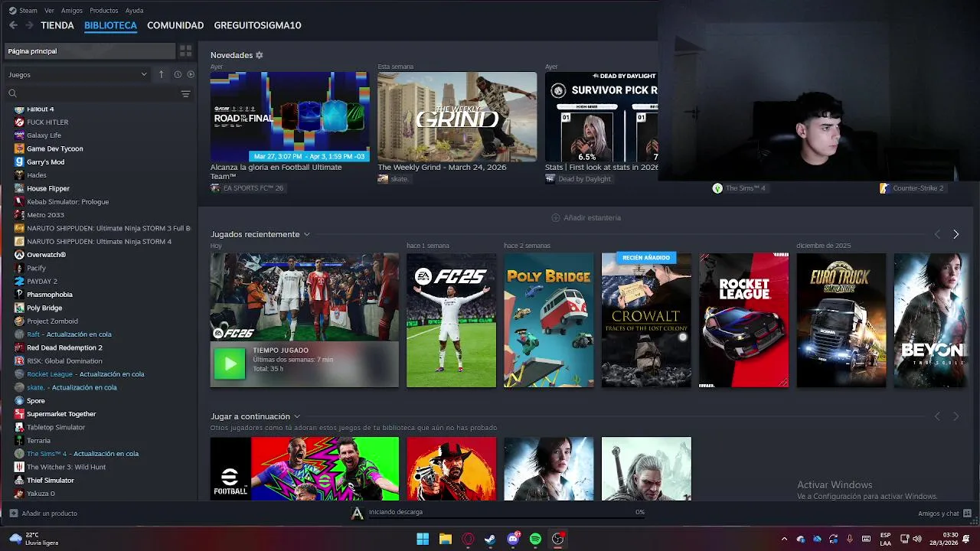The height and width of the screenshot is (551, 980).
Task: Open The Sims 4 news source link
Action: point(739,188)
